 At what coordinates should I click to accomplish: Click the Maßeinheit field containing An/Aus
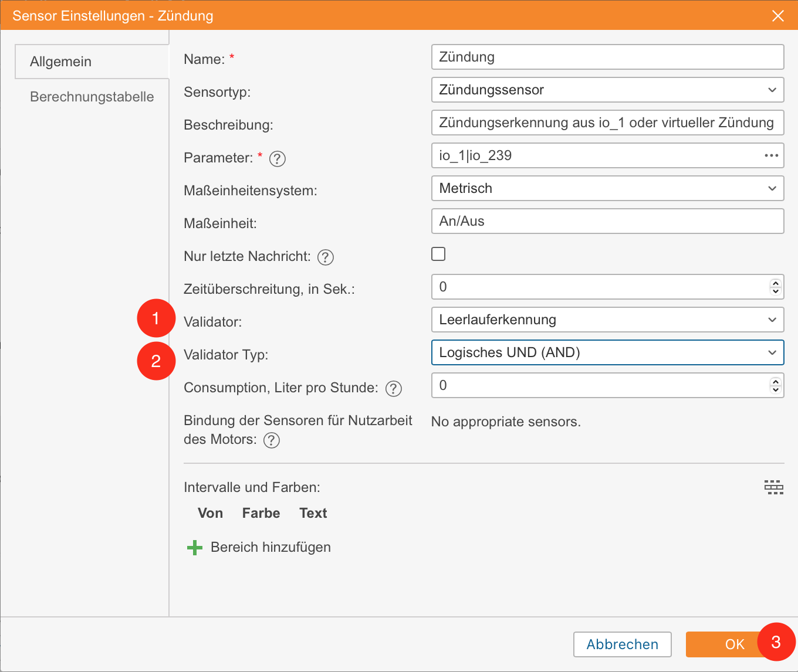(x=607, y=221)
